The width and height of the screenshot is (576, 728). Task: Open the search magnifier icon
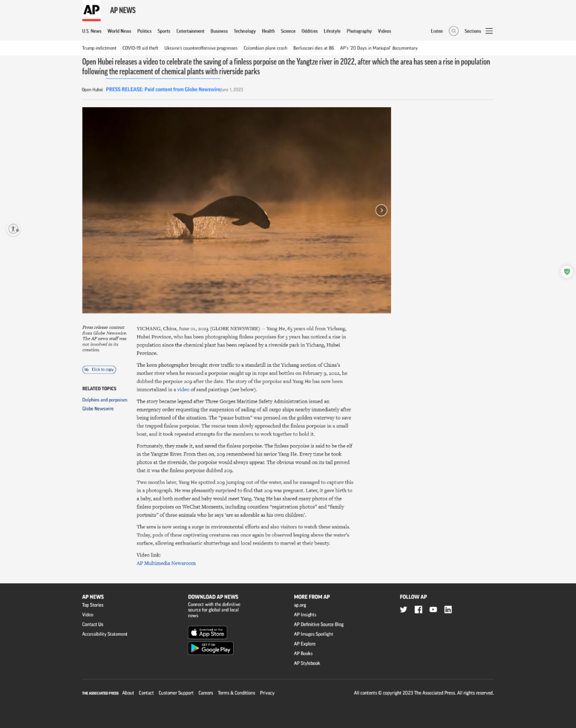click(453, 31)
